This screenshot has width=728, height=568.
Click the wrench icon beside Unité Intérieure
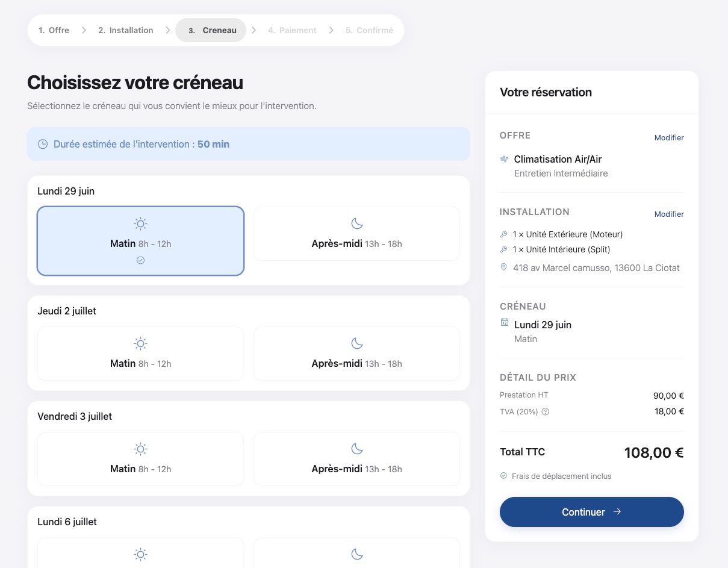(504, 249)
